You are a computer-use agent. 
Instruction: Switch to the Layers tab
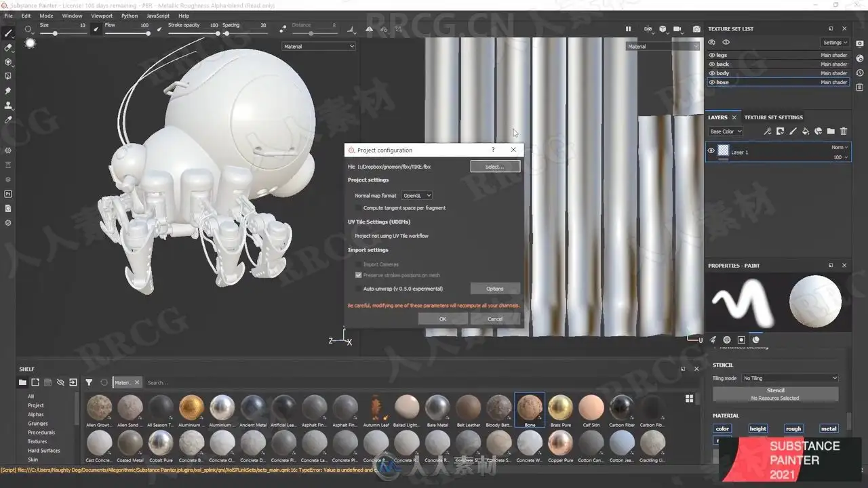(x=717, y=117)
